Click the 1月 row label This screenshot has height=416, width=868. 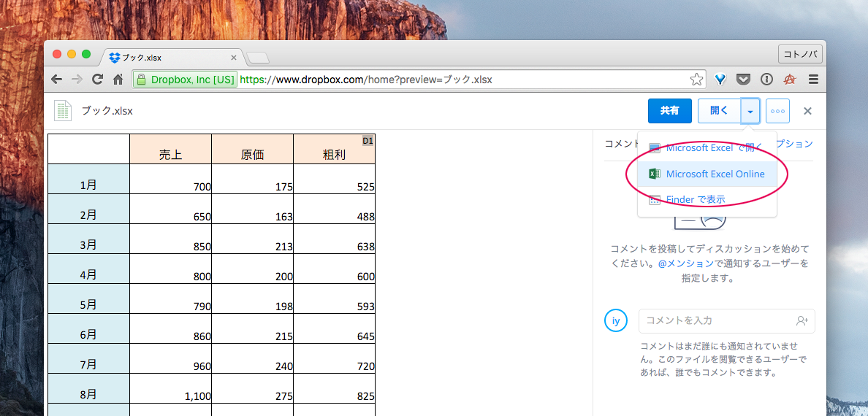88,179
